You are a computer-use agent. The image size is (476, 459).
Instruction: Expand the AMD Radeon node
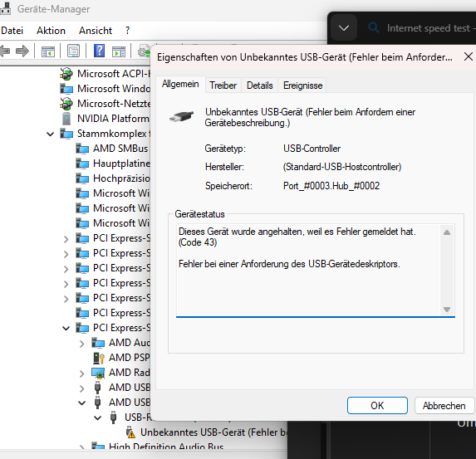pyautogui.click(x=81, y=374)
